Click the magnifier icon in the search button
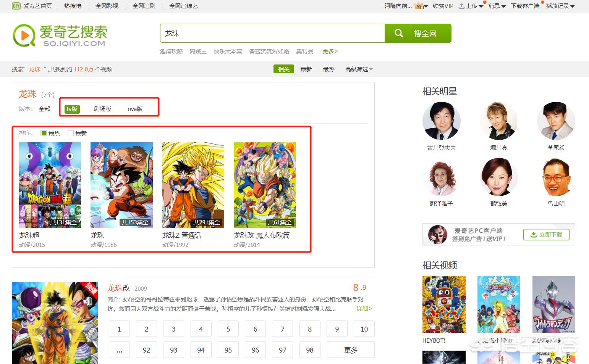The height and width of the screenshot is (364, 589). (x=399, y=33)
